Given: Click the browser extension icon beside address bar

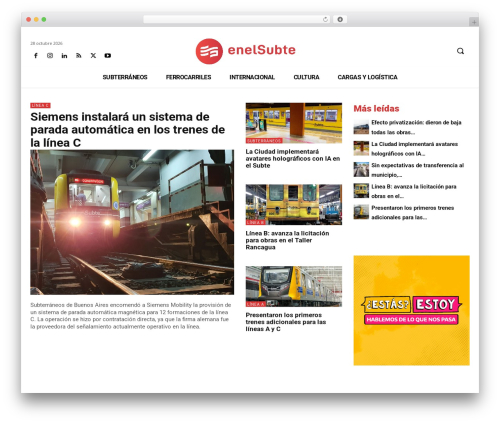Looking at the screenshot, I should click(x=340, y=20).
